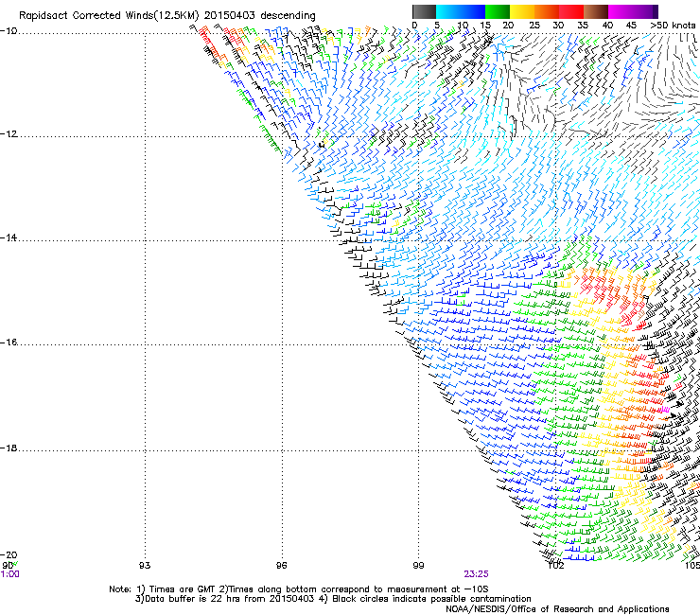Click the -18 latitude axis label
The width and height of the screenshot is (700, 615).
pyautogui.click(x=9, y=448)
